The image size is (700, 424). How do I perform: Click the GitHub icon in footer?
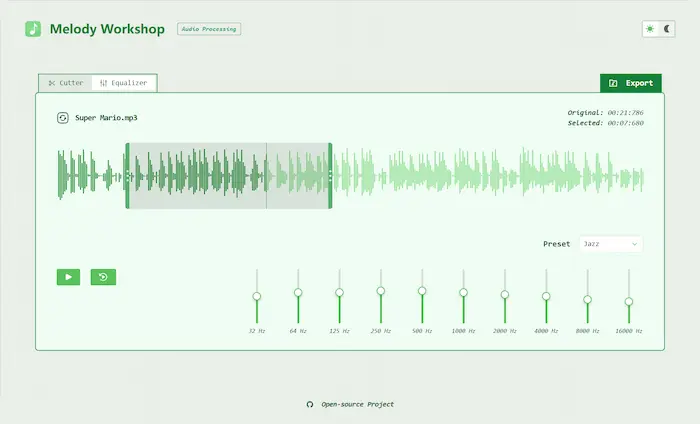(x=310, y=404)
